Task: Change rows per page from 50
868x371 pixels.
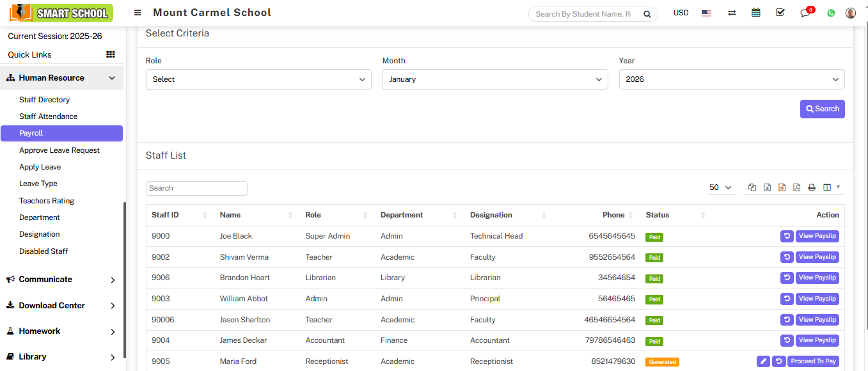Action: 720,187
